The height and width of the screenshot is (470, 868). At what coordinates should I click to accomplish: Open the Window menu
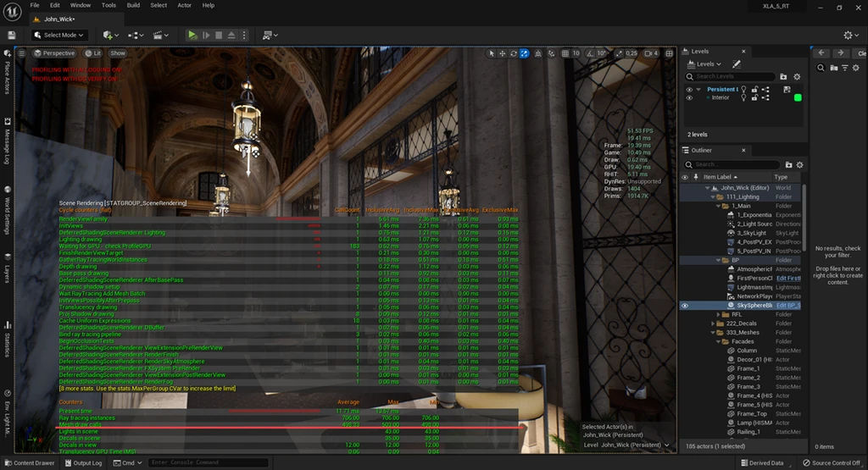point(81,5)
